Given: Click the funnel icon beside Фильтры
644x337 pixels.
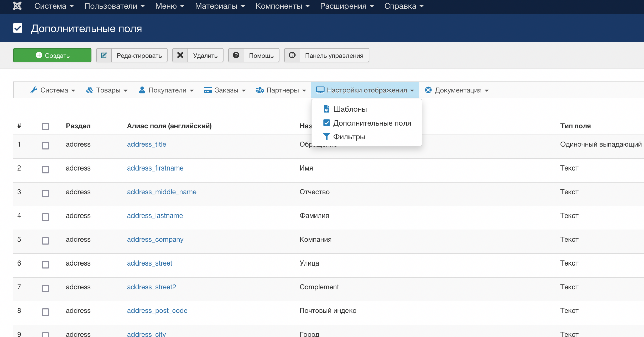Looking at the screenshot, I should (326, 137).
